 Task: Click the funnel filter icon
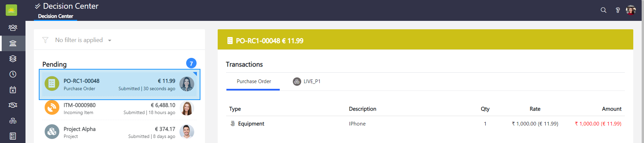[45, 40]
